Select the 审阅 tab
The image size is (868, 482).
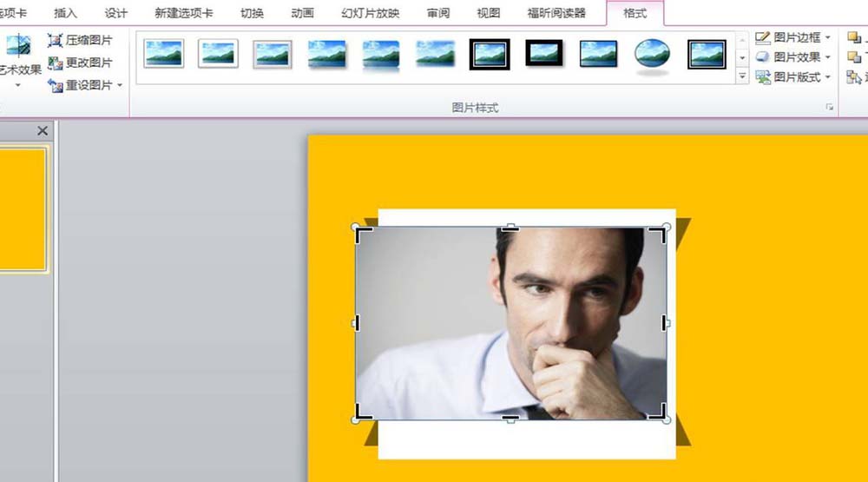438,13
